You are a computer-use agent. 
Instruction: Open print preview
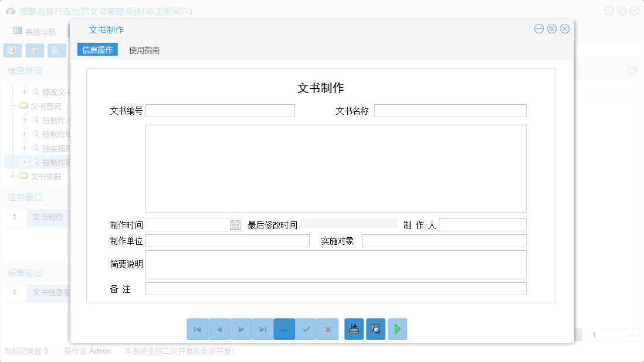375,329
